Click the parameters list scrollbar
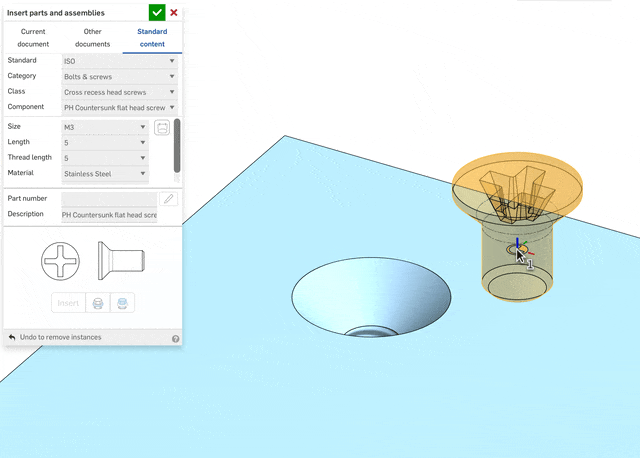This screenshot has height=458, width=640. [x=177, y=145]
